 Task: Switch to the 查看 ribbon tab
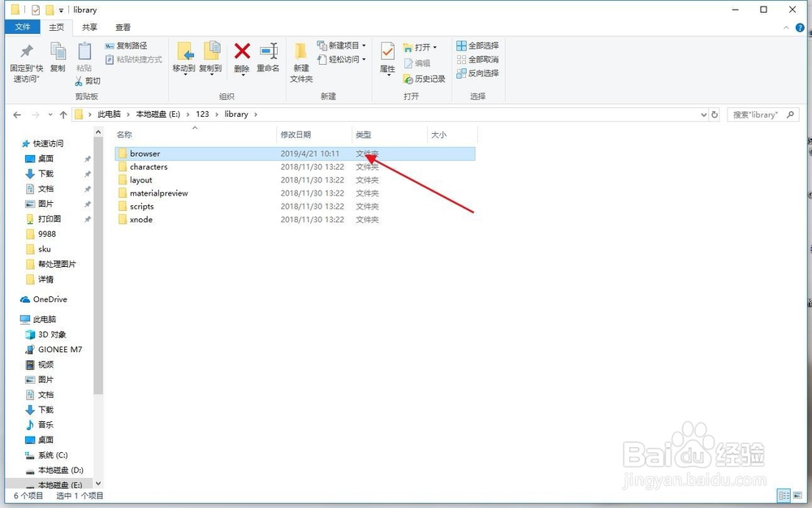coord(123,27)
